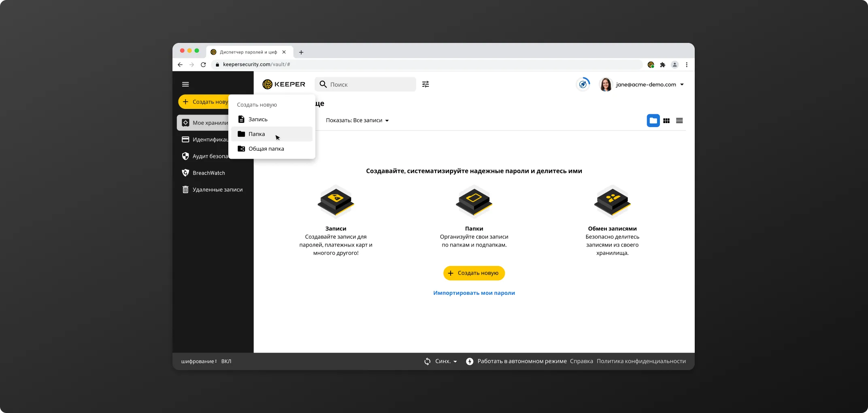This screenshot has width=868, height=413.
Task: Click the browser profile icon
Action: click(674, 64)
